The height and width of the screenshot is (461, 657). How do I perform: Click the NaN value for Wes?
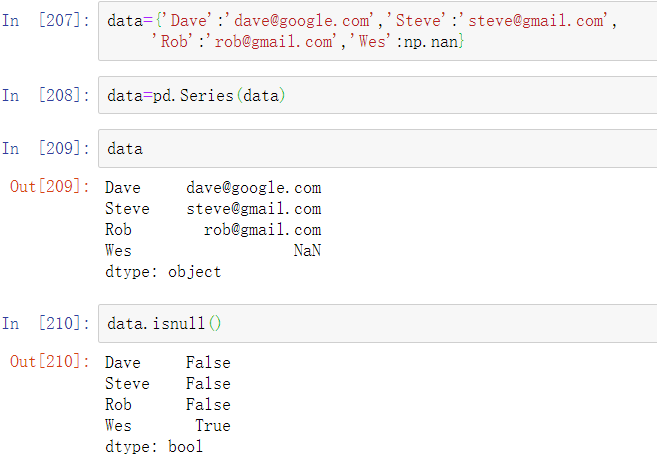tap(308, 251)
